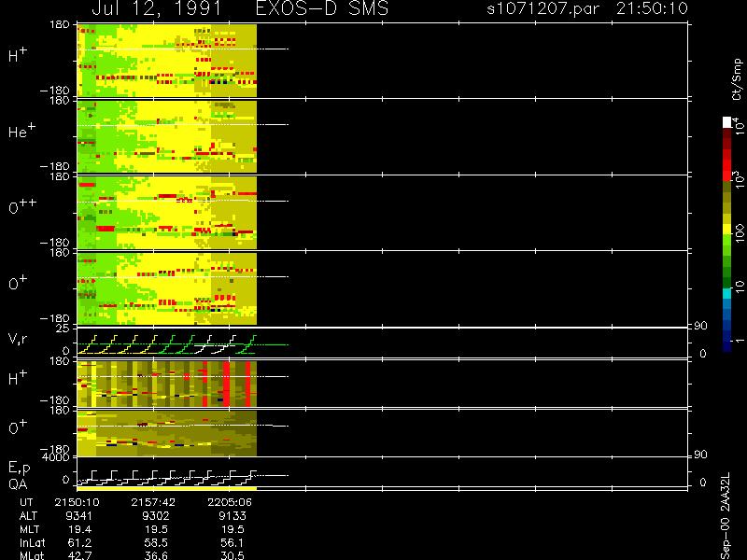The width and height of the screenshot is (747, 560).
Task: Select the InLat value 61.2
Action: [80, 542]
